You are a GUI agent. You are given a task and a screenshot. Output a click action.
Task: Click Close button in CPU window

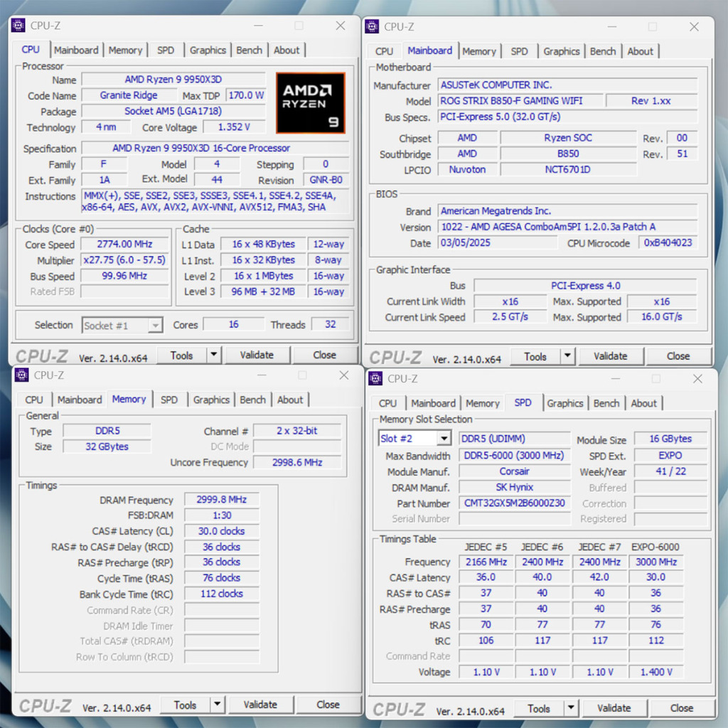324,355
